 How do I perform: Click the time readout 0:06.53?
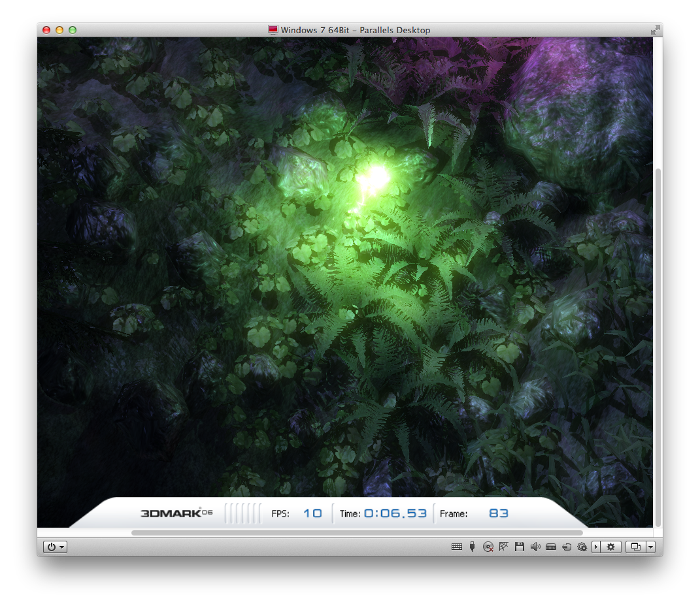tap(395, 513)
